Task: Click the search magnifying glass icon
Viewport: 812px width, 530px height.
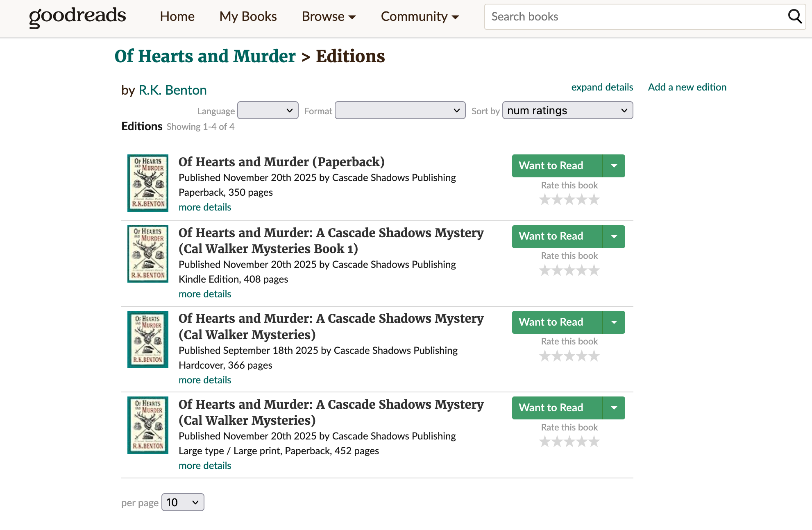Action: click(794, 17)
